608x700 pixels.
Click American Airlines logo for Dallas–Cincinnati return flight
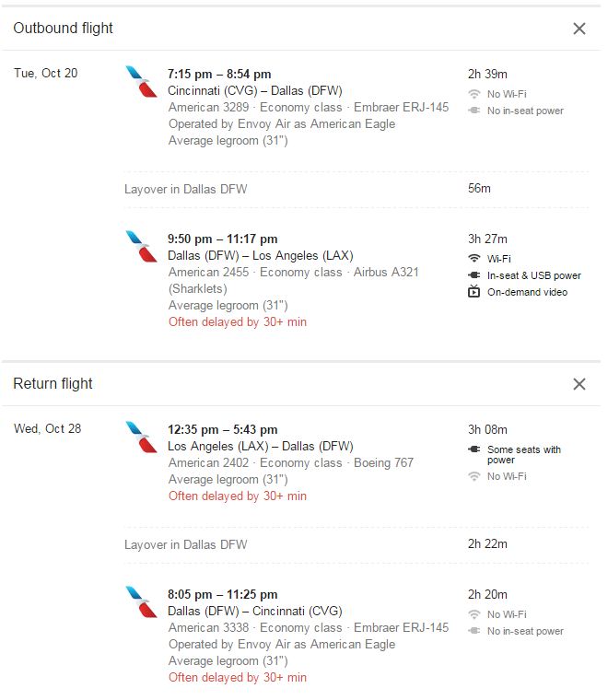tap(141, 602)
